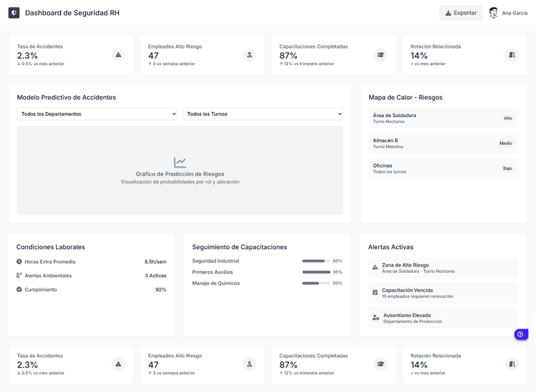Click the shield logo icon in header
This screenshot has height=392, width=536.
pyautogui.click(x=14, y=13)
